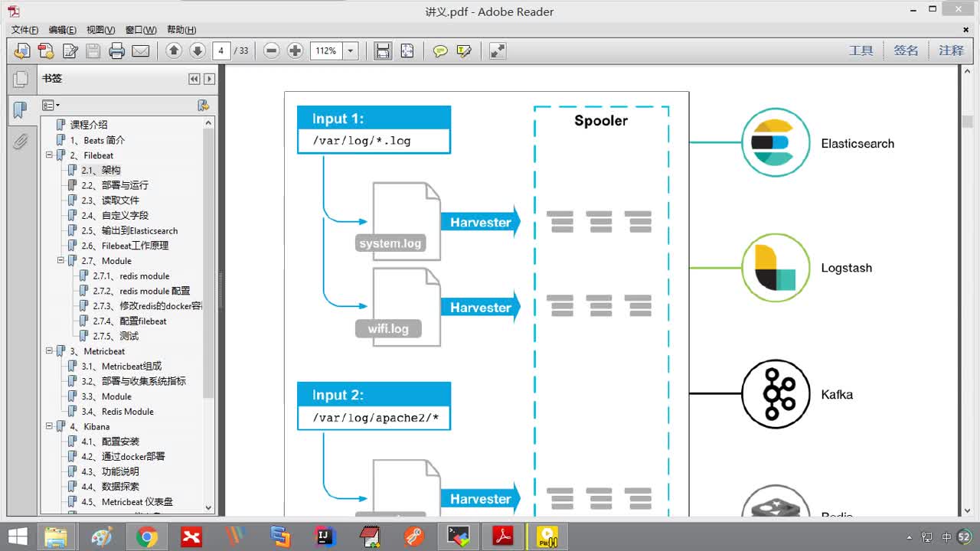Click the create PDF online icon

coord(46,51)
